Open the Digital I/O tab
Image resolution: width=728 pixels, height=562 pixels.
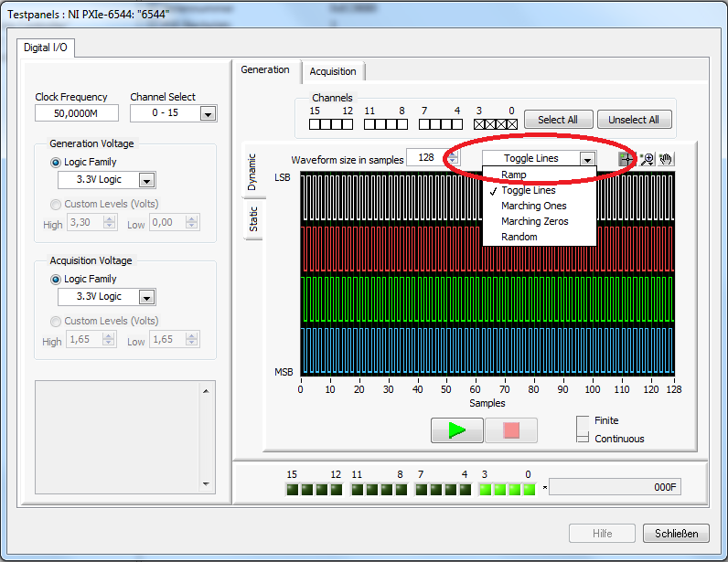46,48
